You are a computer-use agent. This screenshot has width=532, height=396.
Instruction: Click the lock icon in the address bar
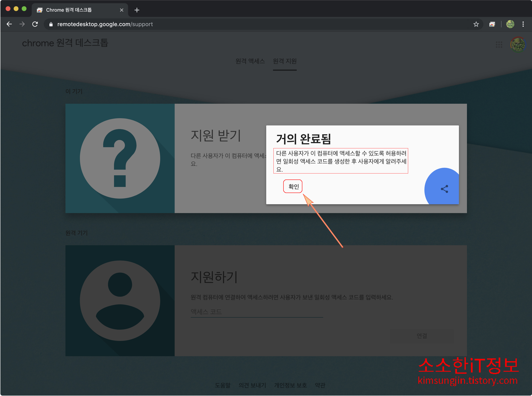(51, 24)
